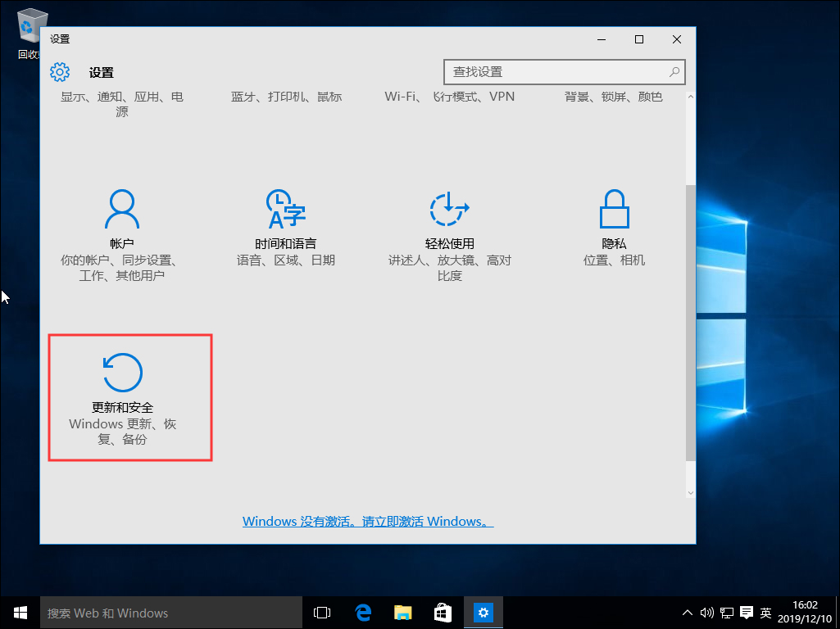Switch input language via the 英 indicator
This screenshot has width=840, height=629.
[765, 612]
